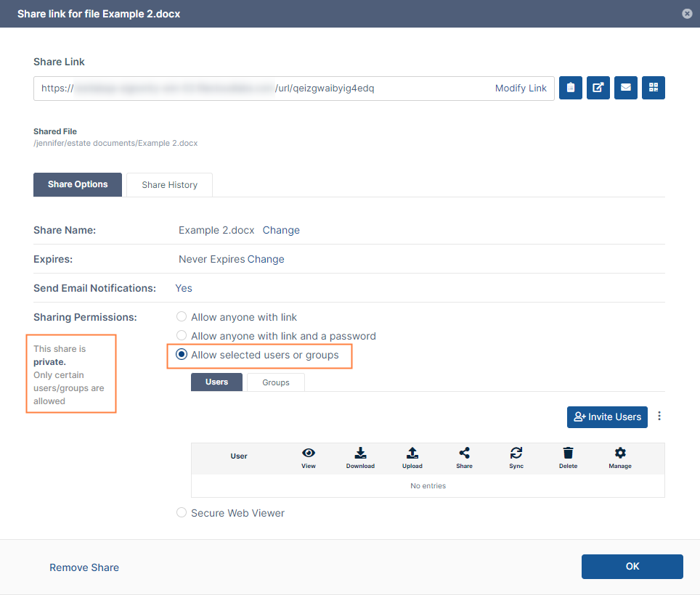700x595 pixels.
Task: Click the Delete trash column icon
Action: pos(568,453)
